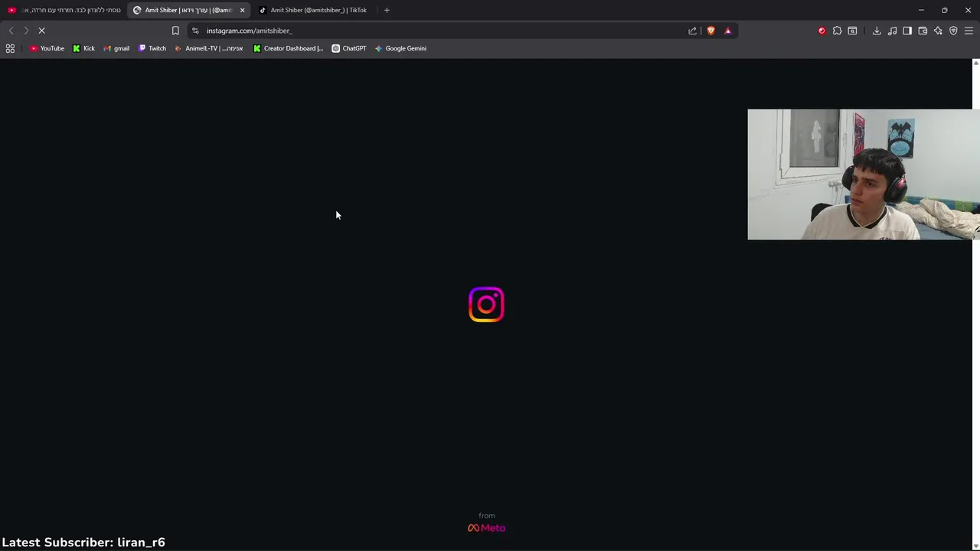
Task: Open Brave Rewards triangle icon
Action: [x=728, y=31]
